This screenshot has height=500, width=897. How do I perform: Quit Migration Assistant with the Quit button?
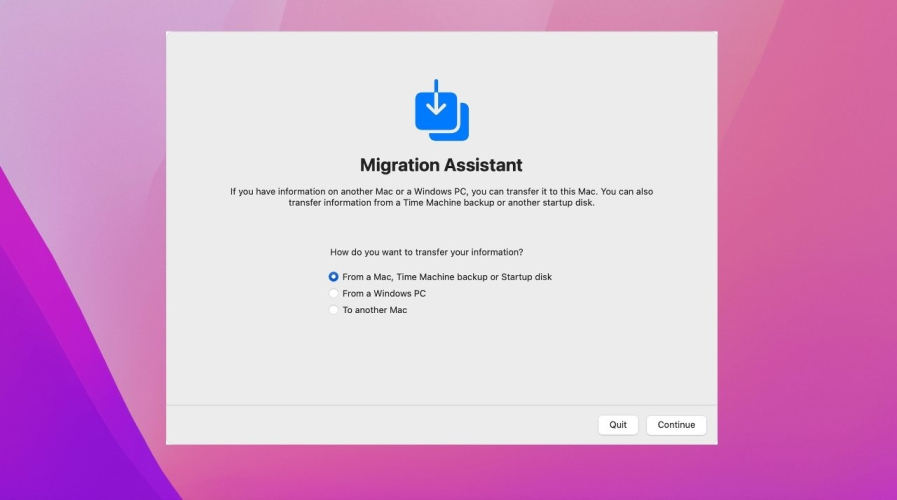click(618, 425)
